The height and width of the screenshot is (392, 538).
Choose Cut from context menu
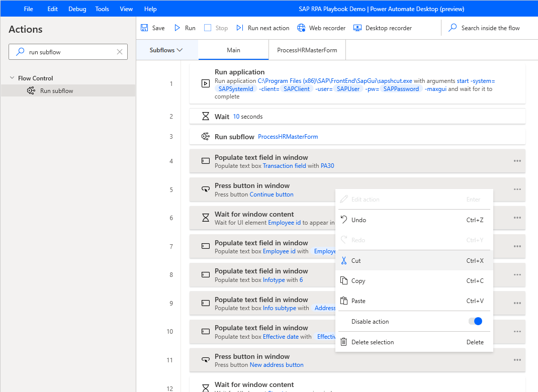414,261
